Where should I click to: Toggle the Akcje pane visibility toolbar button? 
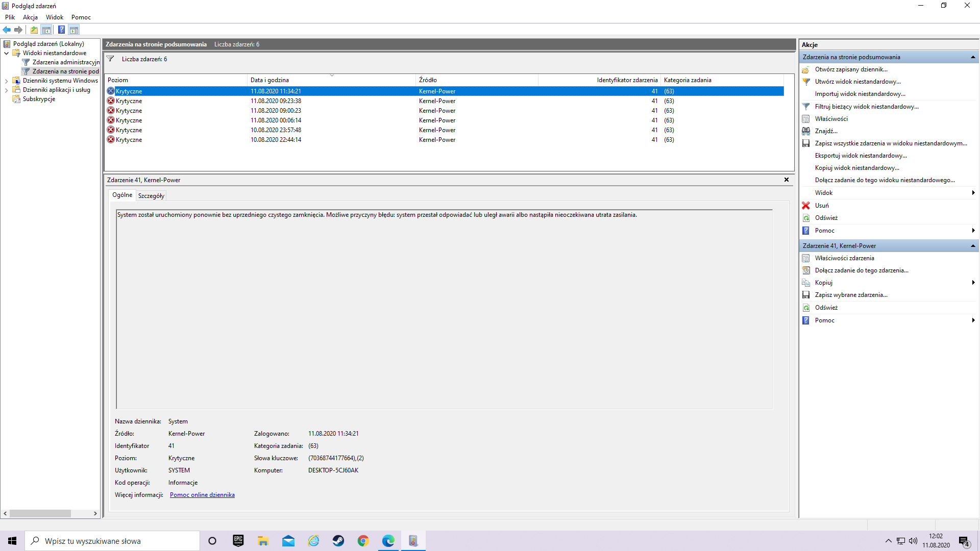[75, 30]
